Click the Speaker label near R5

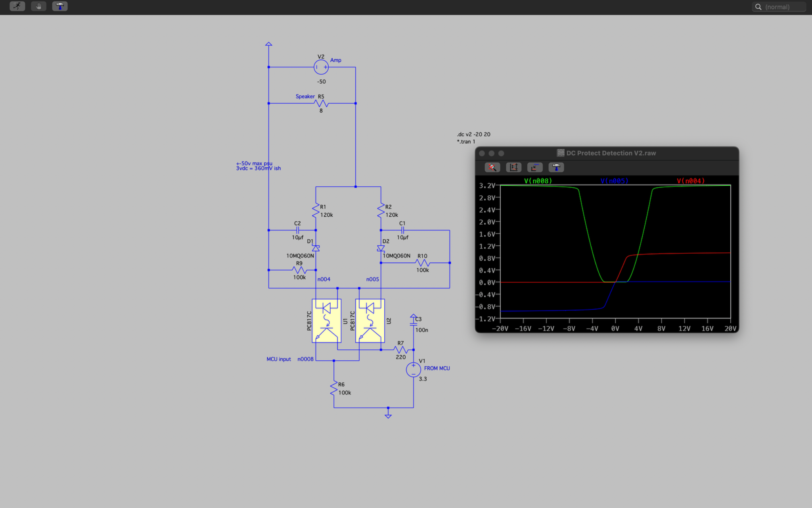(305, 96)
